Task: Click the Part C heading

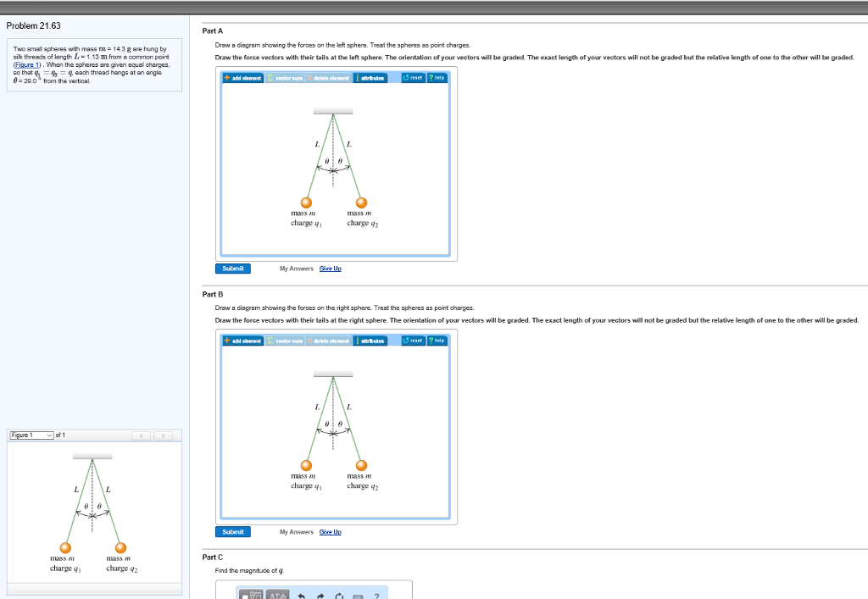Action: [x=213, y=557]
